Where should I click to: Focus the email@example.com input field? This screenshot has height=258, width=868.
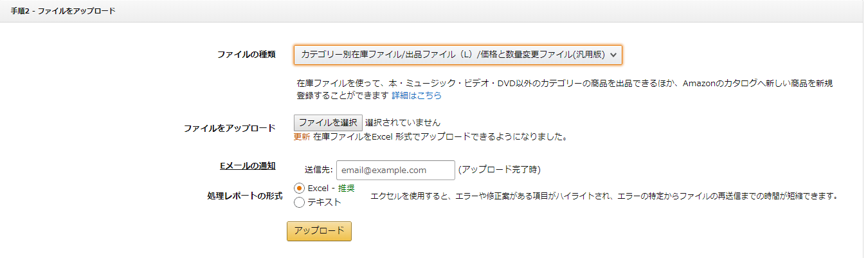pyautogui.click(x=395, y=170)
